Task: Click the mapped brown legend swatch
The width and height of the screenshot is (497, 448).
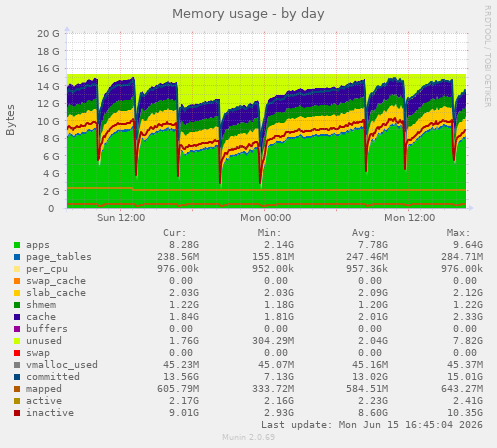Action: point(17,389)
